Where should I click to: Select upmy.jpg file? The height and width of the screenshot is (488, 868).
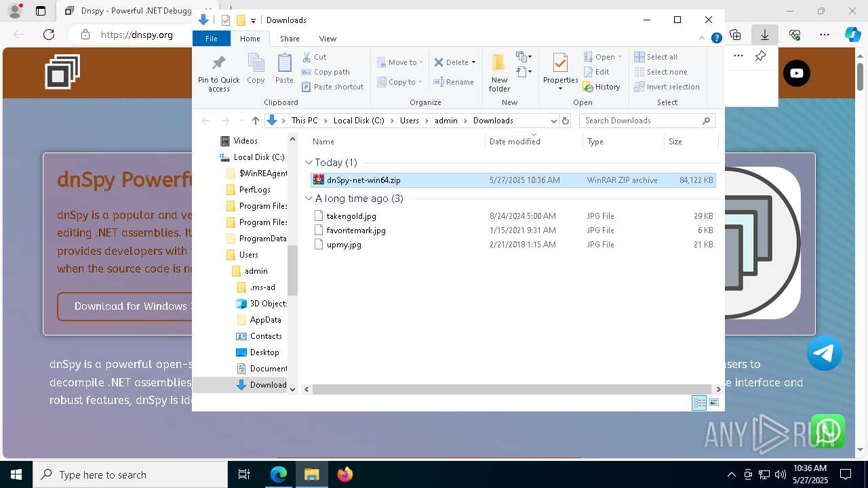coord(513,245)
